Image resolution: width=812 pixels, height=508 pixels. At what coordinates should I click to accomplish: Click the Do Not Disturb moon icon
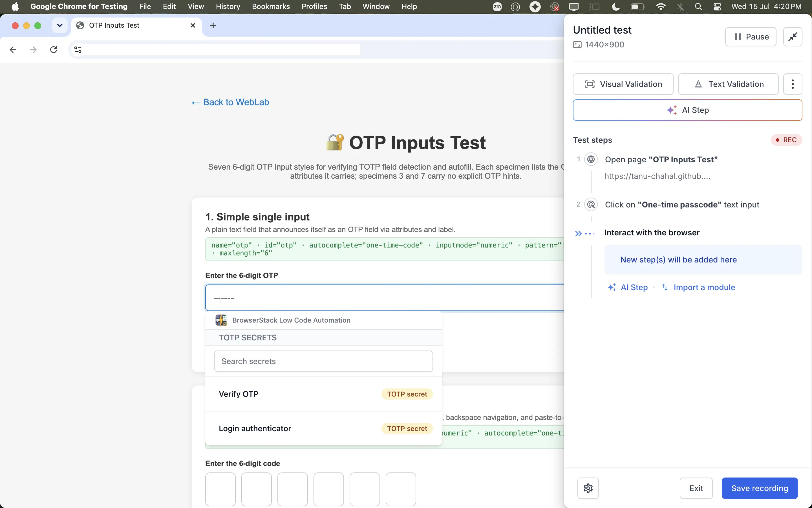click(x=616, y=6)
